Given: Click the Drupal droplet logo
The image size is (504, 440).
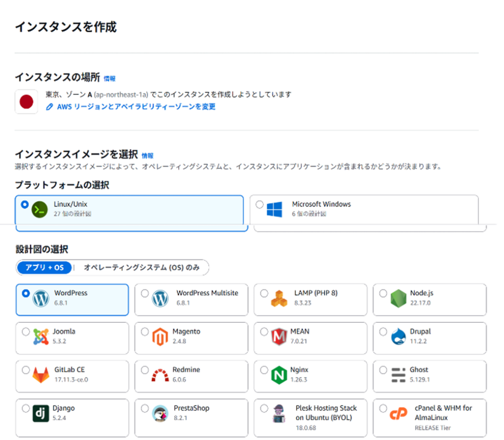Looking at the screenshot, I should 398,337.
